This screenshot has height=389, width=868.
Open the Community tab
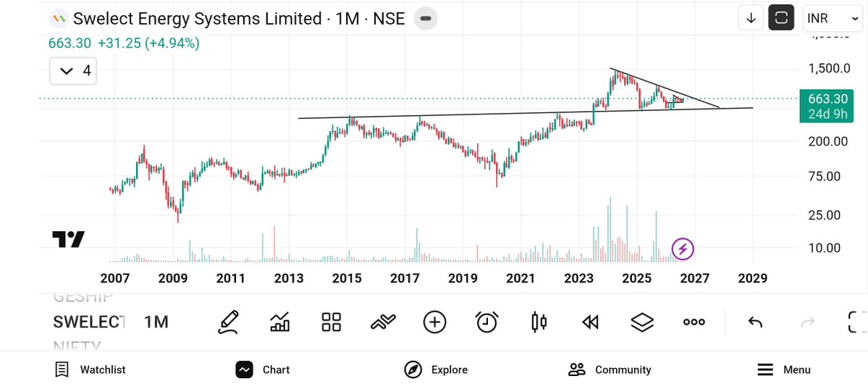click(610, 369)
